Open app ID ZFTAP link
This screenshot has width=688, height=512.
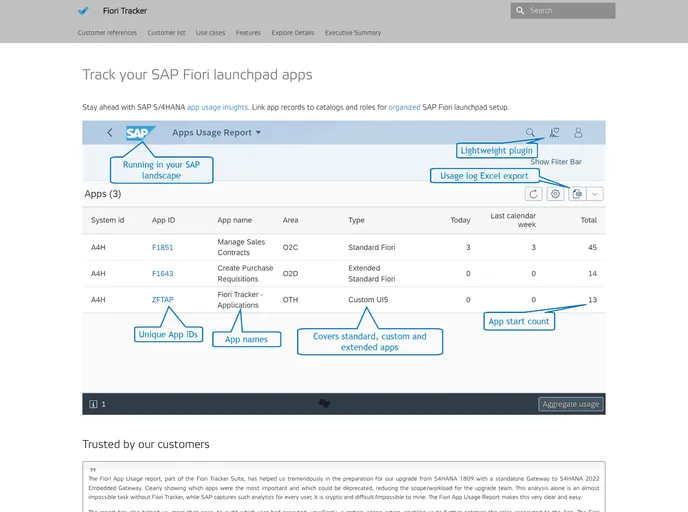(x=163, y=300)
